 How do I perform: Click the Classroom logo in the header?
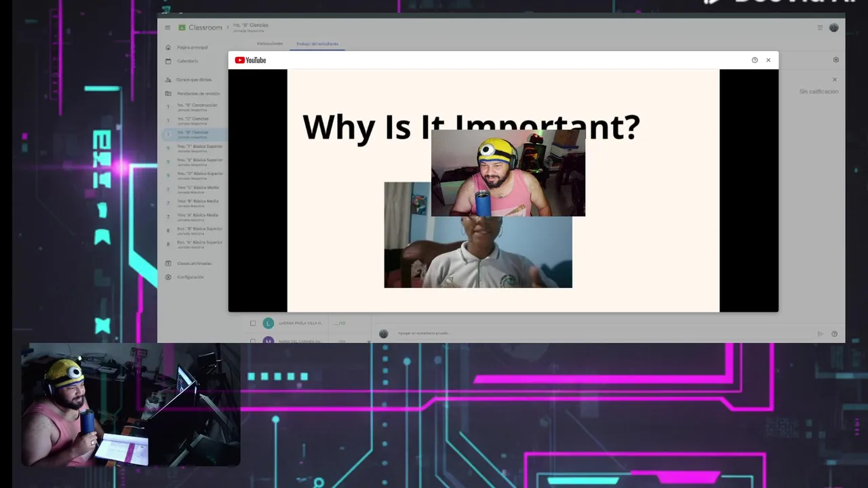[200, 28]
